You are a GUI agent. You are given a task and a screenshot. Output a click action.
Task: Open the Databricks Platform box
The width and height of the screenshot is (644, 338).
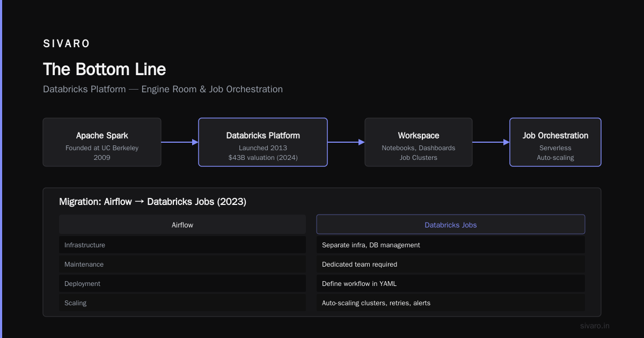click(263, 142)
